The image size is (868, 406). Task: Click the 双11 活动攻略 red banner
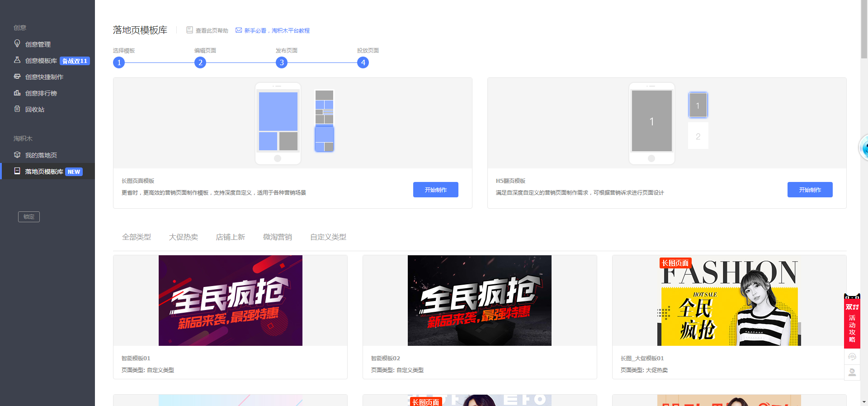point(852,320)
